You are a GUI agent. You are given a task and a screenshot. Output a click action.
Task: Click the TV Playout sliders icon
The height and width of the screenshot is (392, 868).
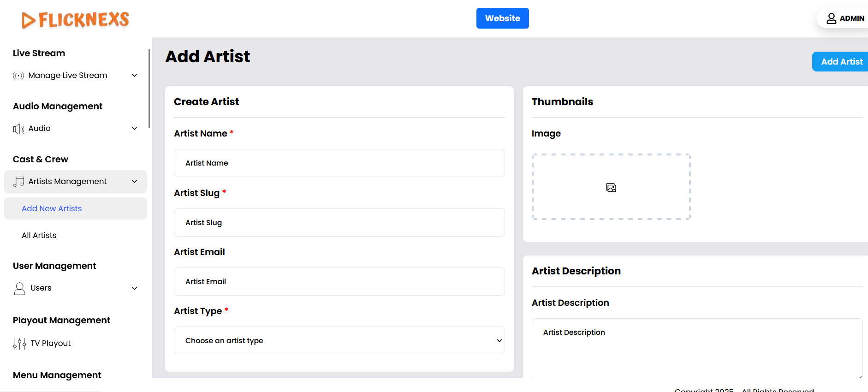19,344
